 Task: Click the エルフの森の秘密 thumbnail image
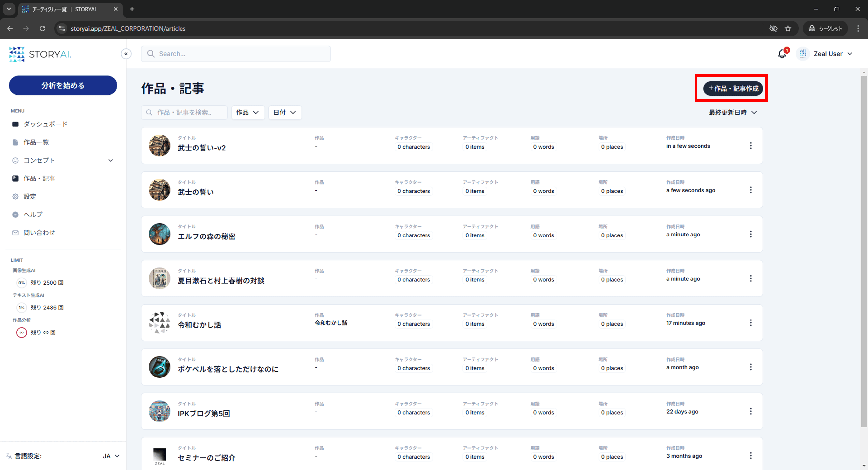click(159, 234)
